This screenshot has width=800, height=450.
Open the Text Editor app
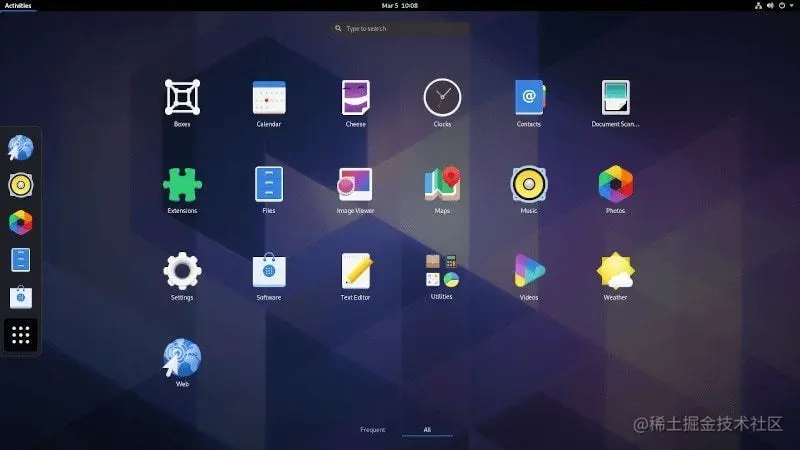[356, 271]
